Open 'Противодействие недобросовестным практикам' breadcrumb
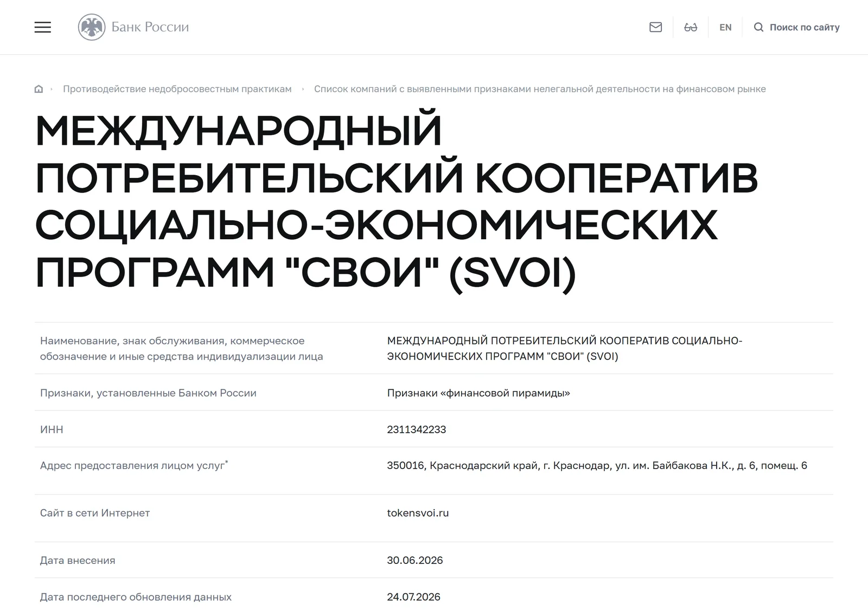The height and width of the screenshot is (610, 868). point(177,89)
